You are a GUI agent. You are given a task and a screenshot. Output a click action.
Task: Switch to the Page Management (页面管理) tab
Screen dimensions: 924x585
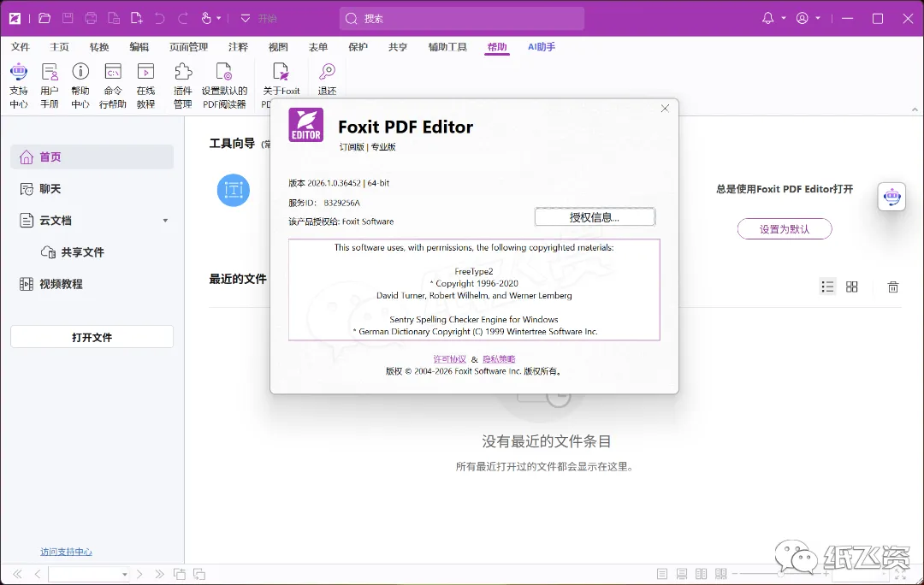[188, 47]
